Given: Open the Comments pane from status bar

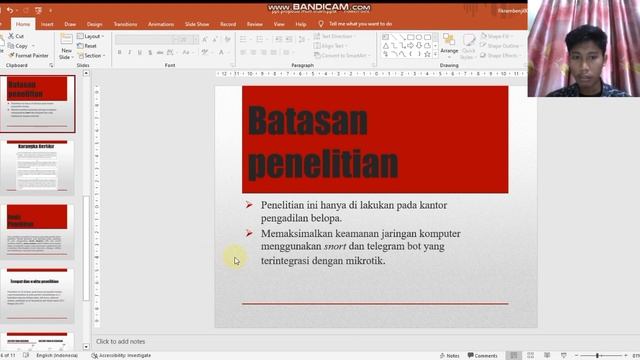Looking at the screenshot, I should click(x=482, y=356).
